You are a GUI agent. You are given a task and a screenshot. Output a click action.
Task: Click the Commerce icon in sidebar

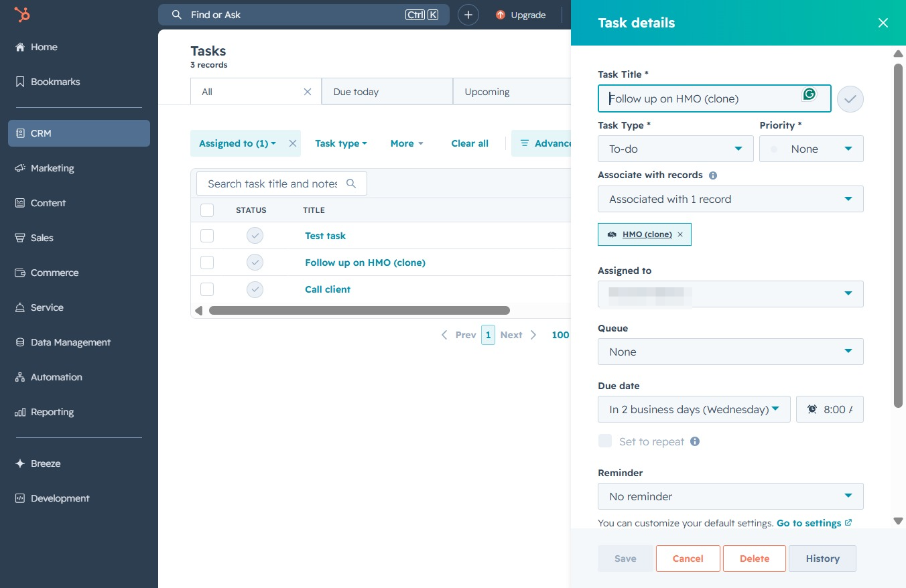(19, 273)
